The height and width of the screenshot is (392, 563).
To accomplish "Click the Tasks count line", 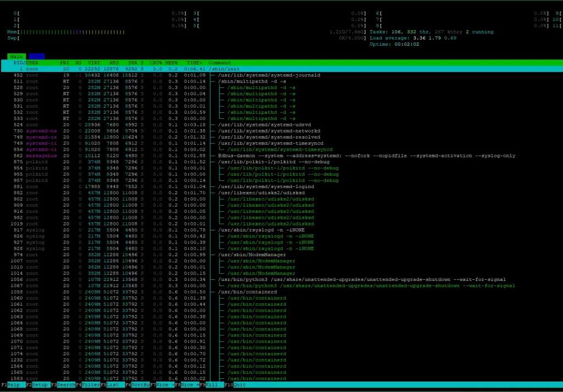I will [432, 32].
